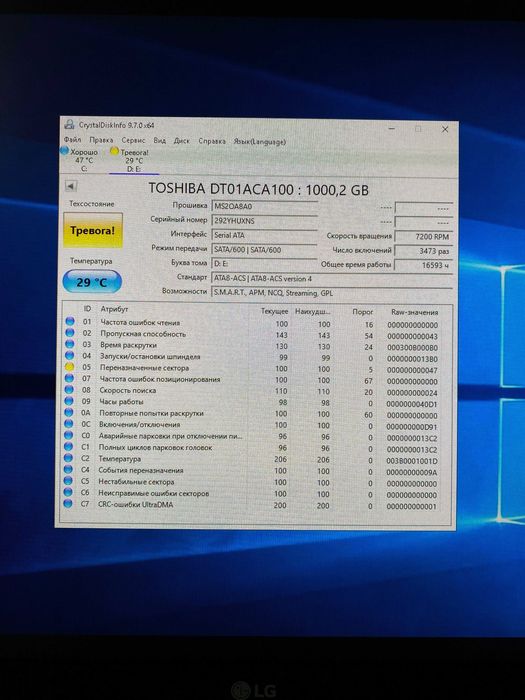Select the Хорошо 47 °C drive C: tab
This screenshot has width=525, height=700.
coord(80,160)
